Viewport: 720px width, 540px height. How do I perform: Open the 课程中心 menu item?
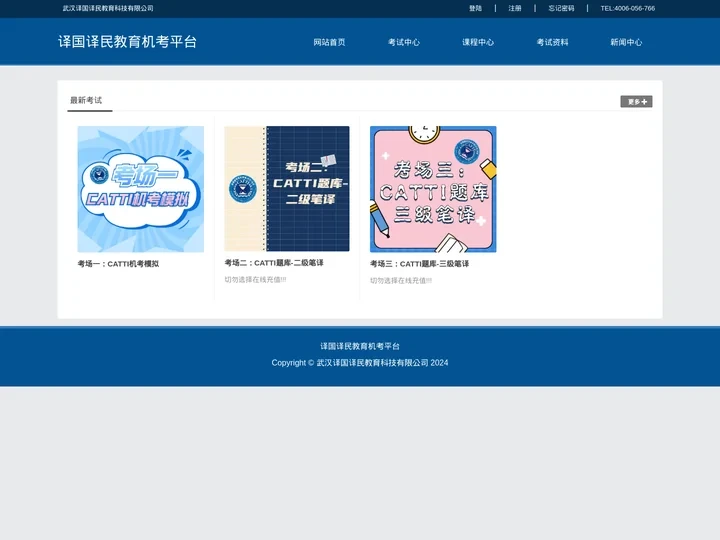(x=478, y=42)
